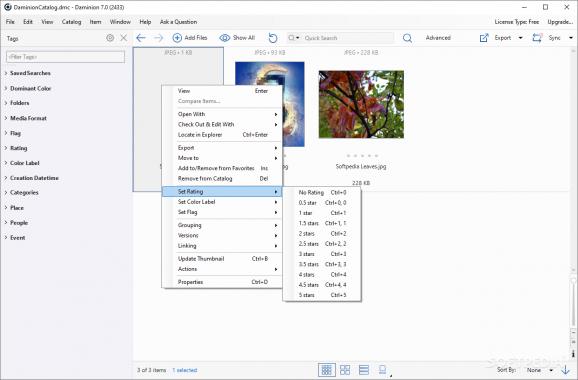Go back with the left arrow icon
578x380 pixels.
tap(141, 38)
